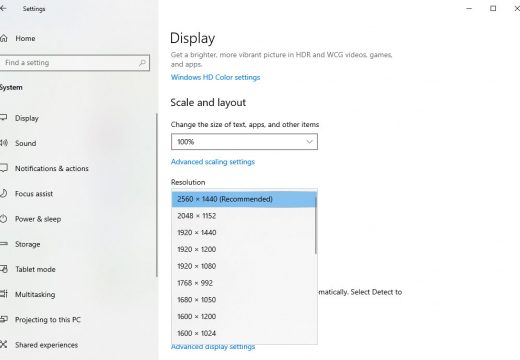Click the Storage drive icon
The image size is (520, 360).
tap(4, 244)
